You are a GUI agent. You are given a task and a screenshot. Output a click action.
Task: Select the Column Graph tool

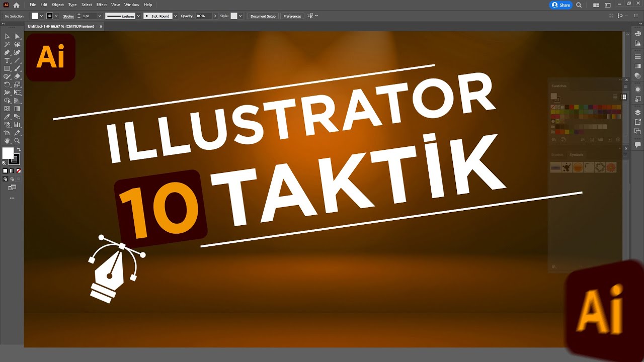[x=17, y=125]
